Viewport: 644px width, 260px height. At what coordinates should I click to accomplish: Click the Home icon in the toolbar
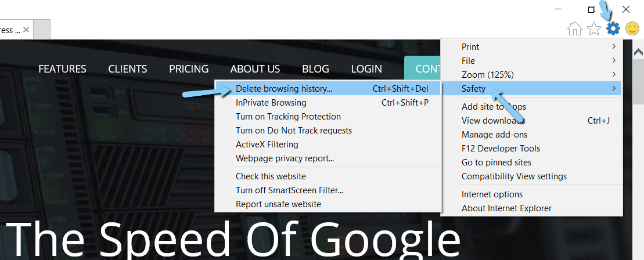pos(574,28)
